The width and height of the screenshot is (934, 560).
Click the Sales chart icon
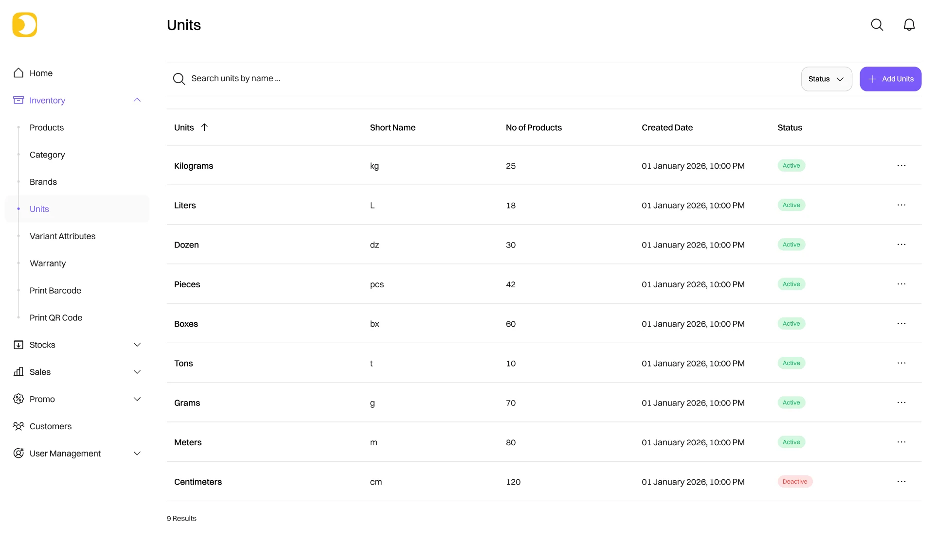pos(18,372)
